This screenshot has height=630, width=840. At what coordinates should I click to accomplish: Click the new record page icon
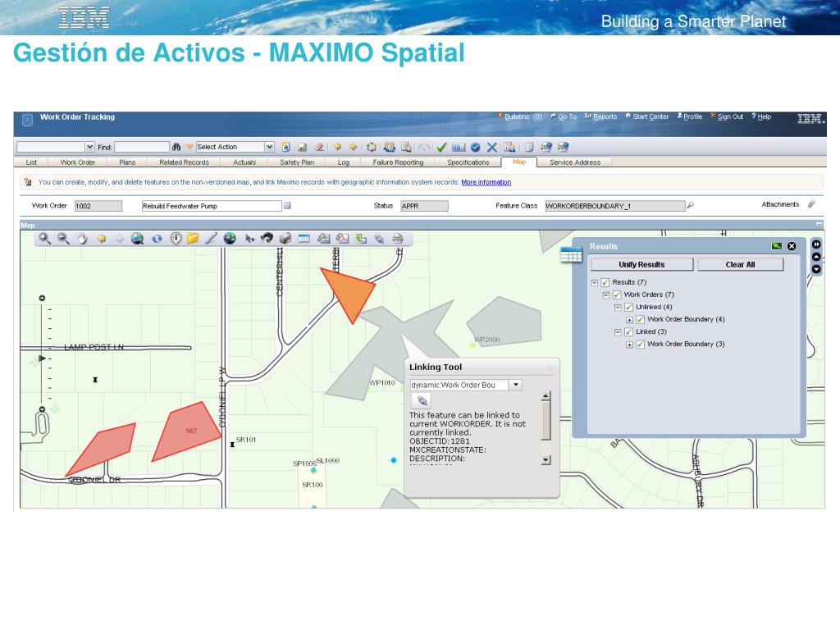(286, 147)
